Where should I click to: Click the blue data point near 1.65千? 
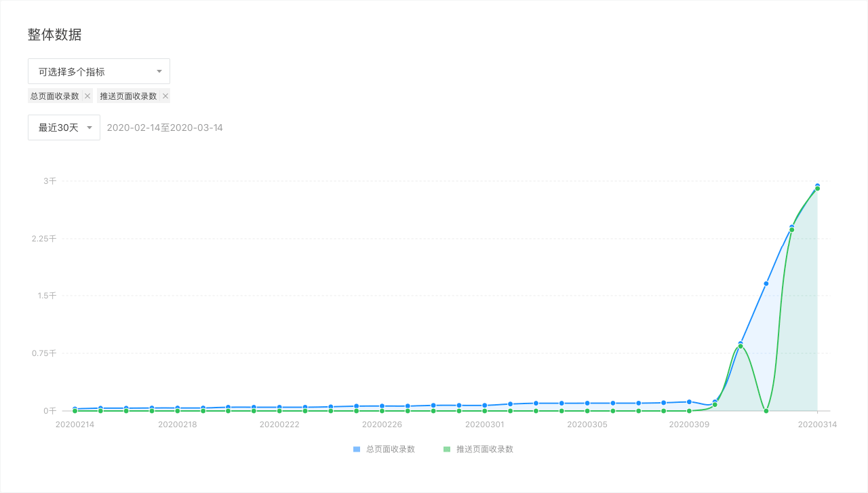pyautogui.click(x=766, y=283)
